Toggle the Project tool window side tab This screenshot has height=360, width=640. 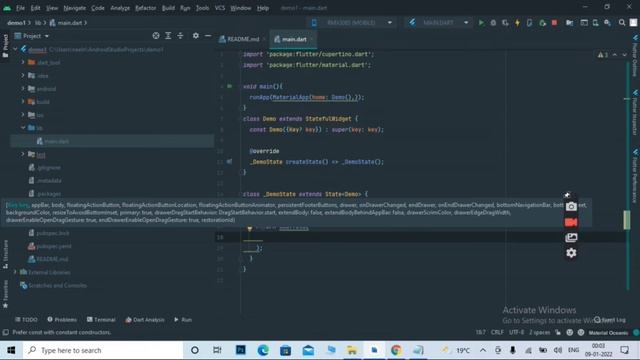tap(5, 46)
